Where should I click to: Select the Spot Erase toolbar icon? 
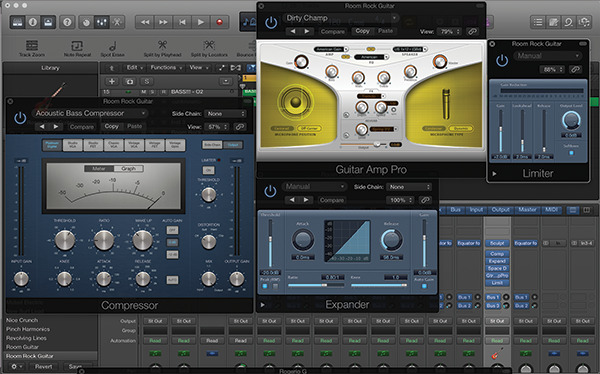tap(112, 46)
